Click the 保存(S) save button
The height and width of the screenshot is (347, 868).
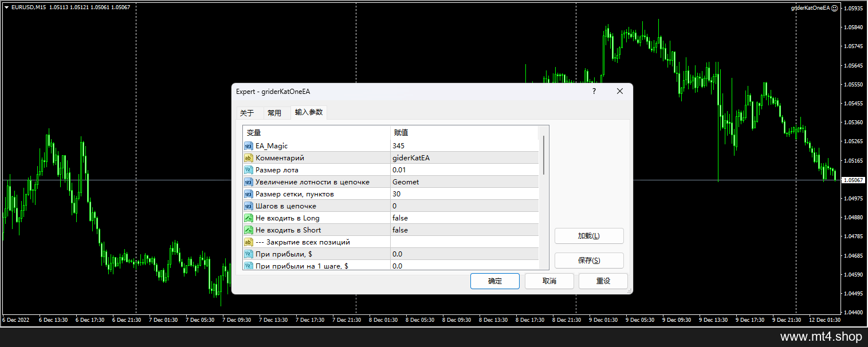(x=589, y=261)
